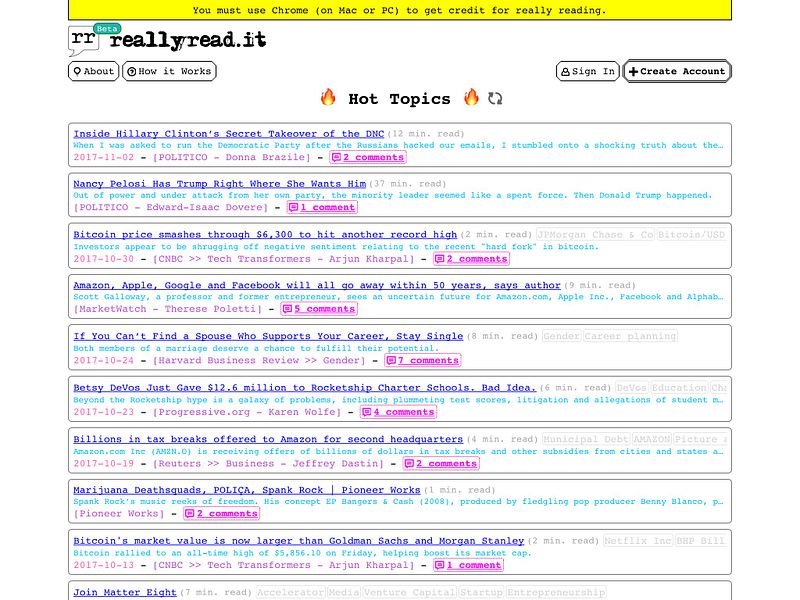Click the Bitcoin/USD tag
The image size is (800, 600).
coord(691,235)
